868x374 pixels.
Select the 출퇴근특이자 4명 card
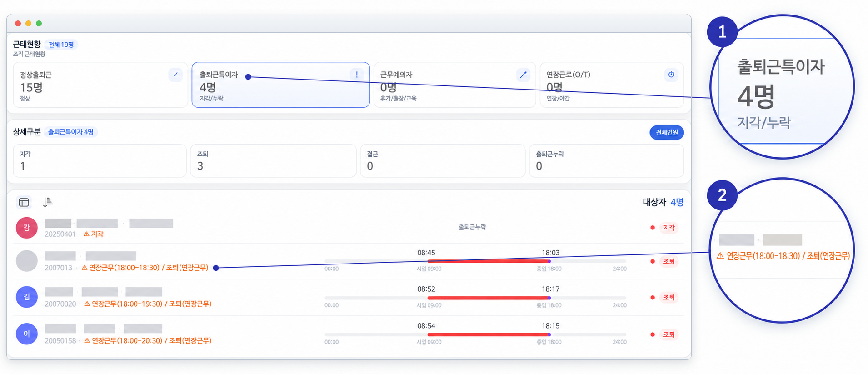(x=281, y=85)
